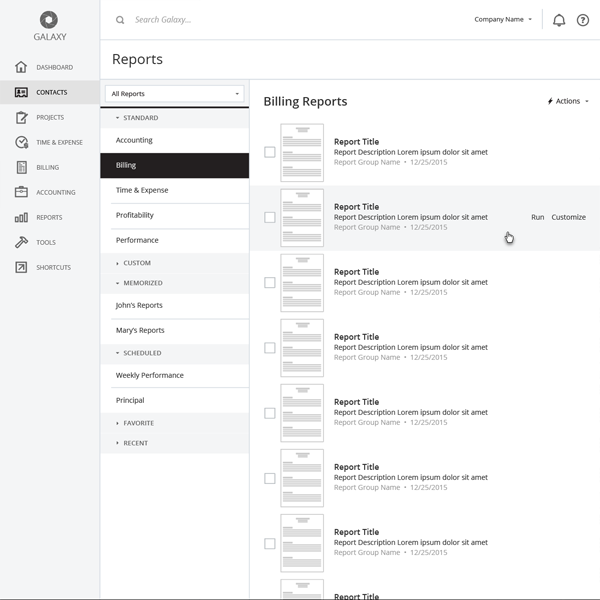Open Mary's Reports
The width and height of the screenshot is (600, 600).
(x=174, y=331)
